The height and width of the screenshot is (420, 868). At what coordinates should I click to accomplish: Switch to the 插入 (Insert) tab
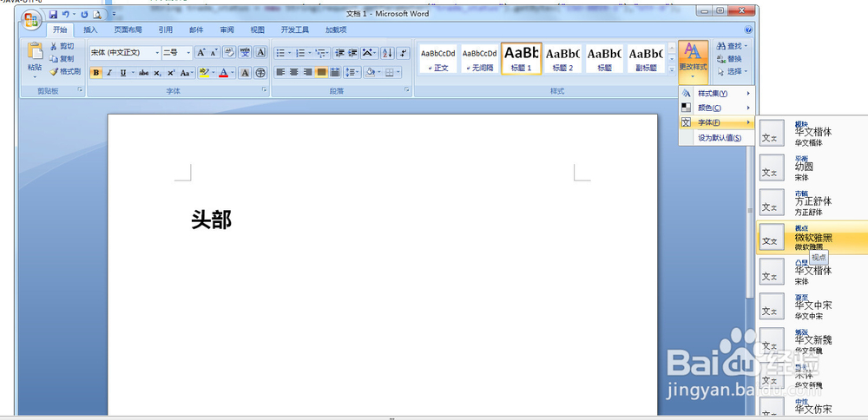click(90, 30)
